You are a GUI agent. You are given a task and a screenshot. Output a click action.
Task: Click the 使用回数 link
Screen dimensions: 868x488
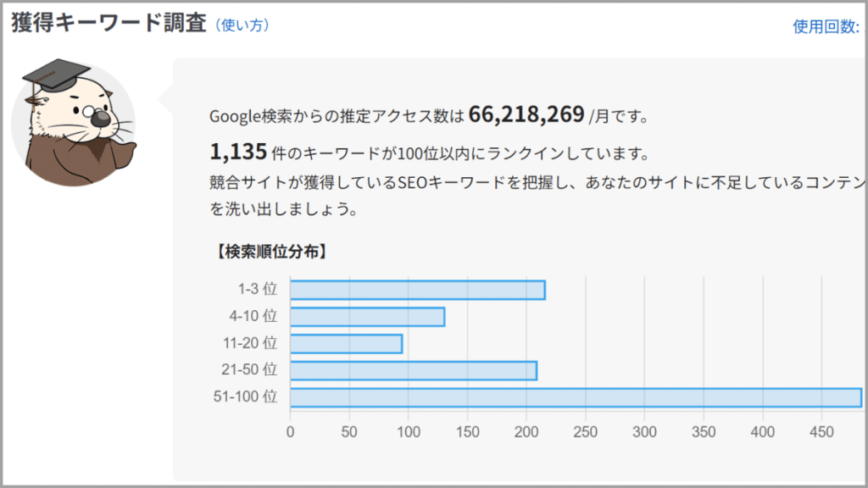pos(826,26)
